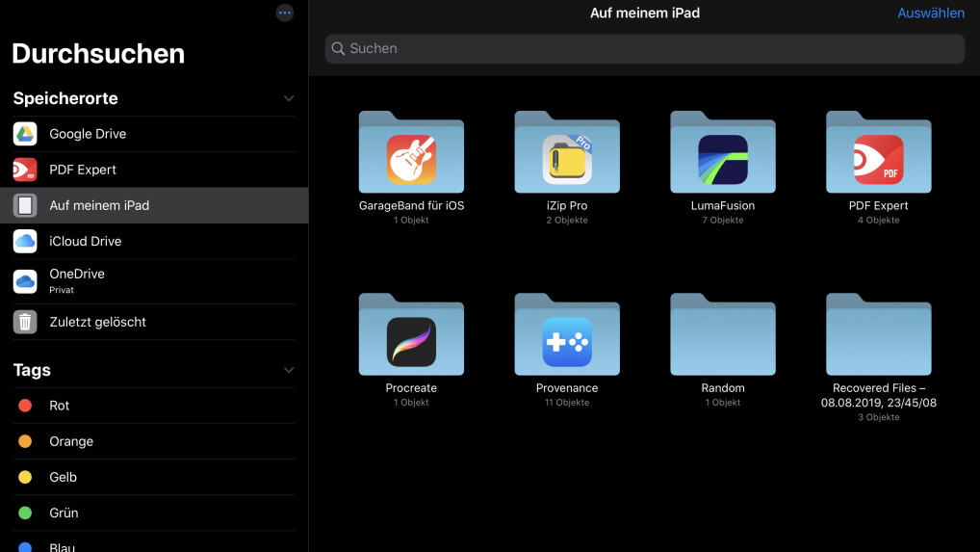The width and height of the screenshot is (980, 552).
Task: Open the PDF Expert folder in grid
Action: coord(878,154)
